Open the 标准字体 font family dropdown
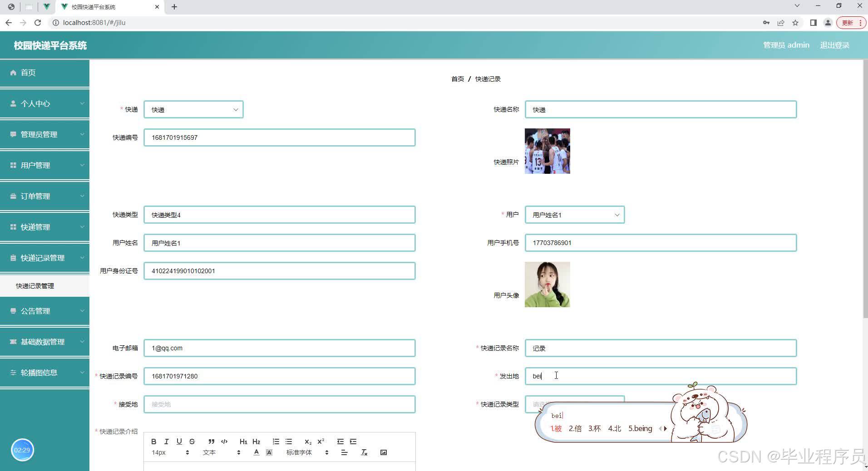This screenshot has height=471, width=868. 307,452
